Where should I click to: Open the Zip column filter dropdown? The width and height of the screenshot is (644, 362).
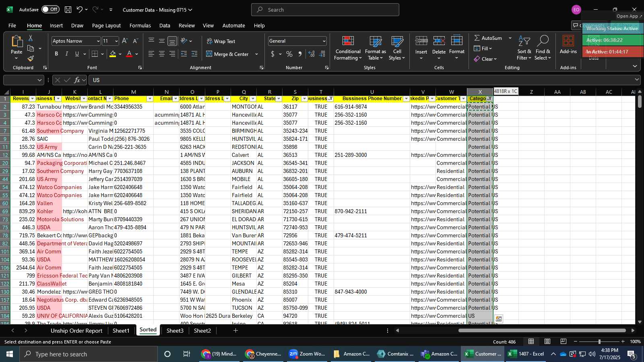(304, 99)
